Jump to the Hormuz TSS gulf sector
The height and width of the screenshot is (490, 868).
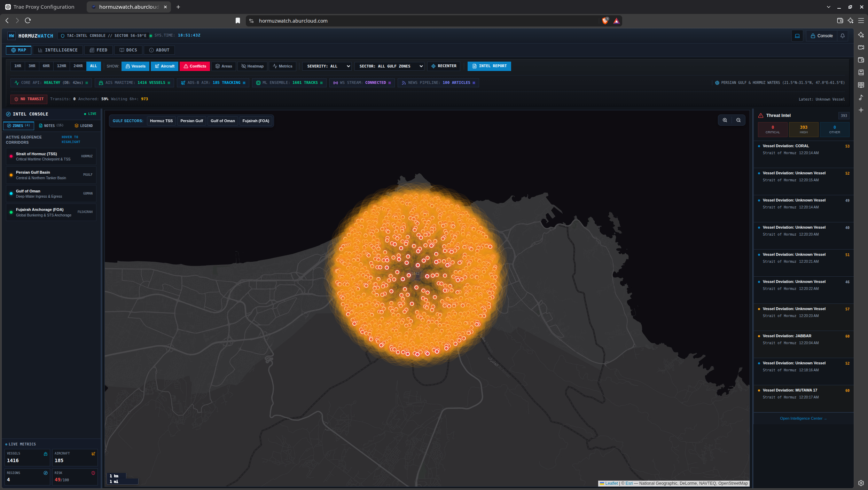click(161, 121)
